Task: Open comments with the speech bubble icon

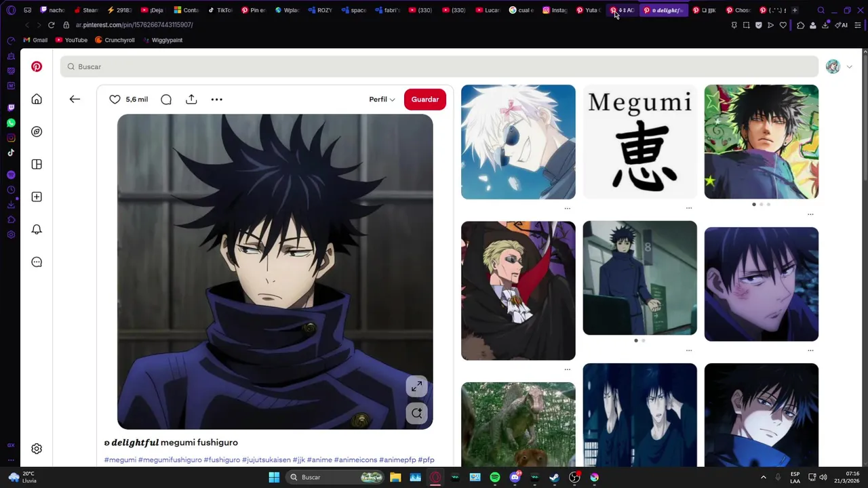Action: pyautogui.click(x=166, y=99)
